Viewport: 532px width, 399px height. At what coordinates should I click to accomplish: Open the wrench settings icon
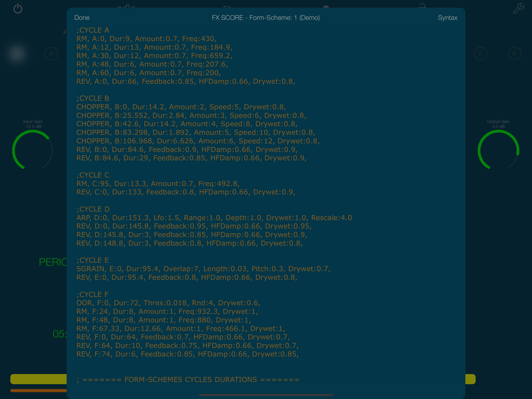[x=519, y=8]
